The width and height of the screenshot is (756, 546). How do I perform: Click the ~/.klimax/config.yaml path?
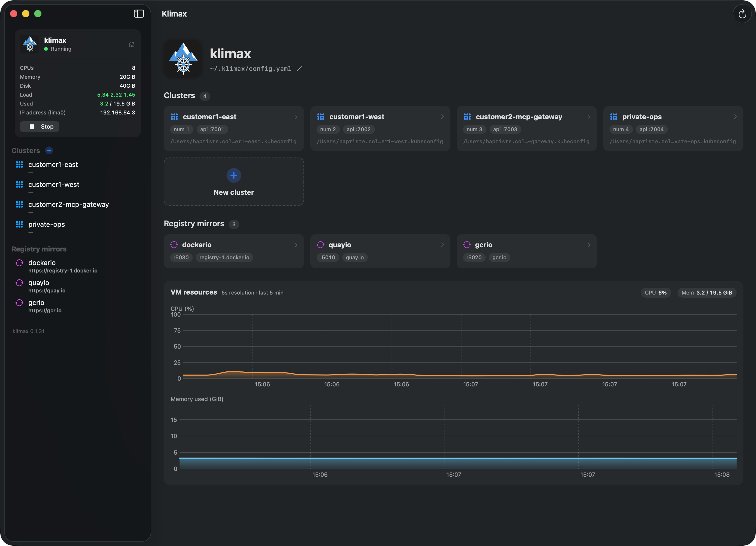[x=251, y=69]
